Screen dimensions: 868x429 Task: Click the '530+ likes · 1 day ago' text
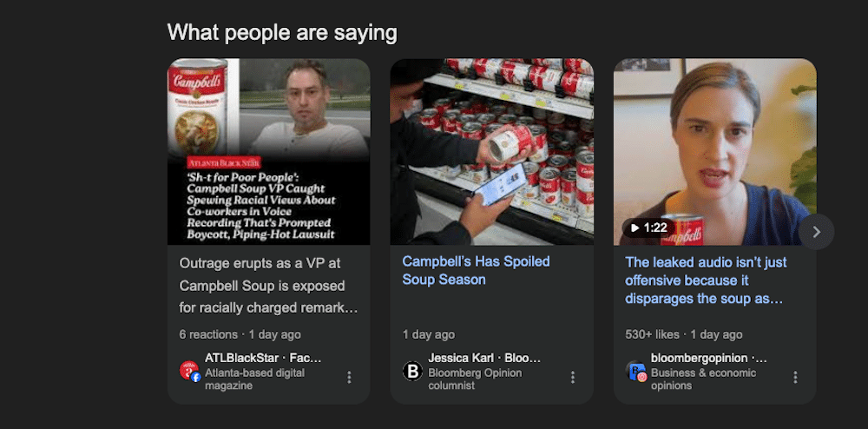[x=684, y=334]
